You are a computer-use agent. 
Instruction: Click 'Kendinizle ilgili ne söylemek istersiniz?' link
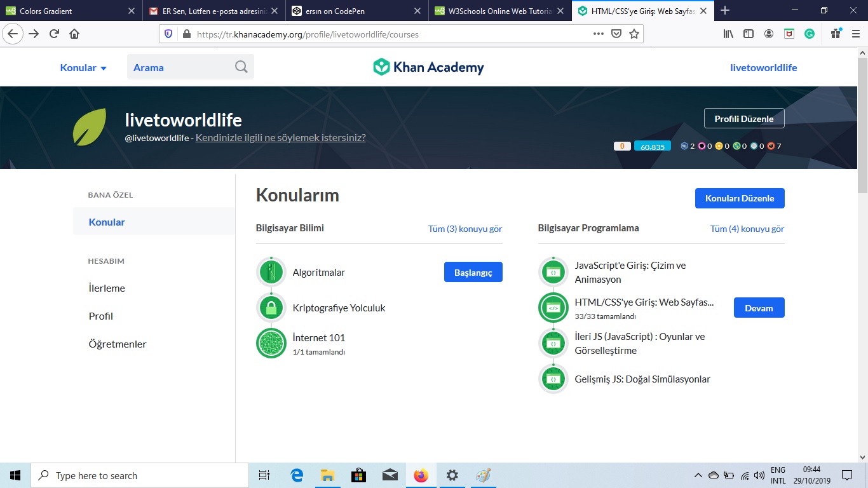coord(280,137)
